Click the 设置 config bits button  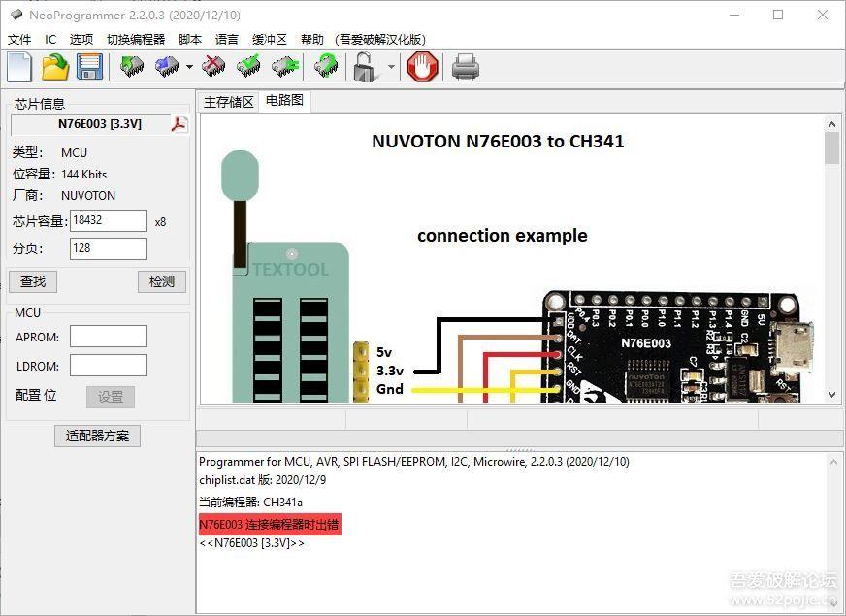[x=111, y=397]
